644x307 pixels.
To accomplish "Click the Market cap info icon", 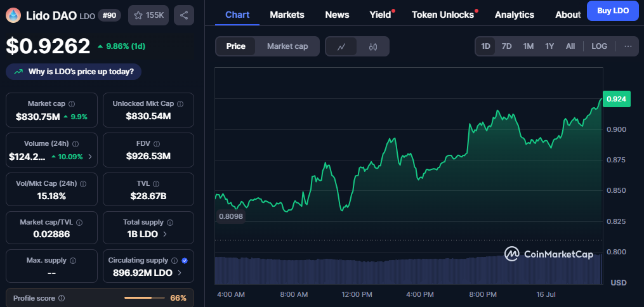I will point(72,104).
